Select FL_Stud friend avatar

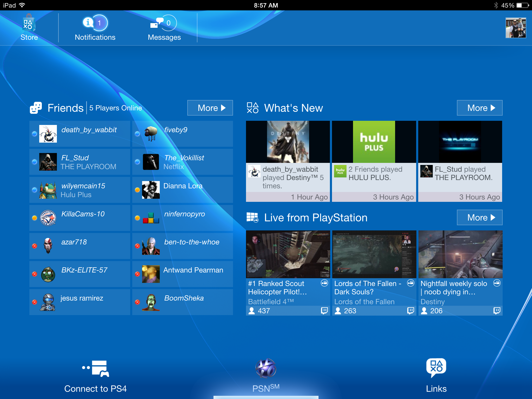[x=48, y=162]
